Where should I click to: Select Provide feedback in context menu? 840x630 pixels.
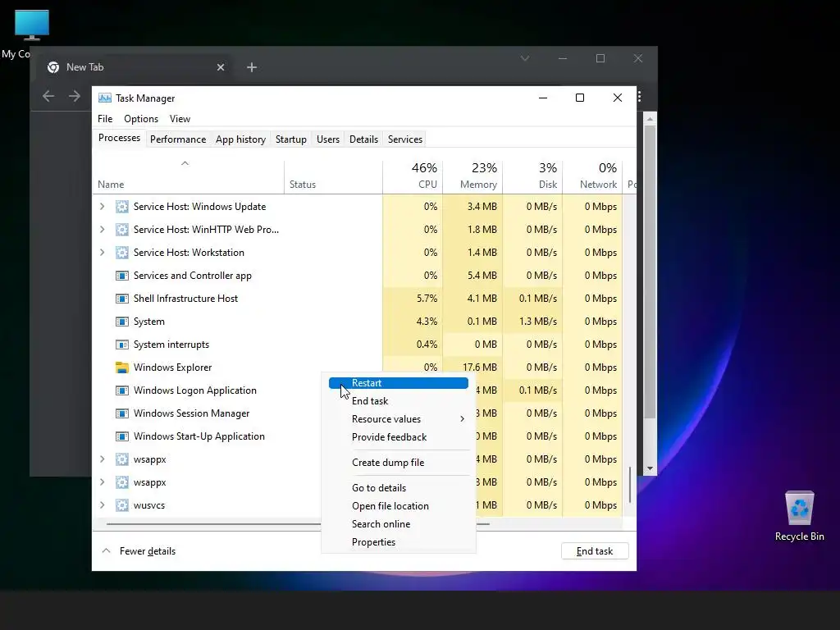click(399, 438)
